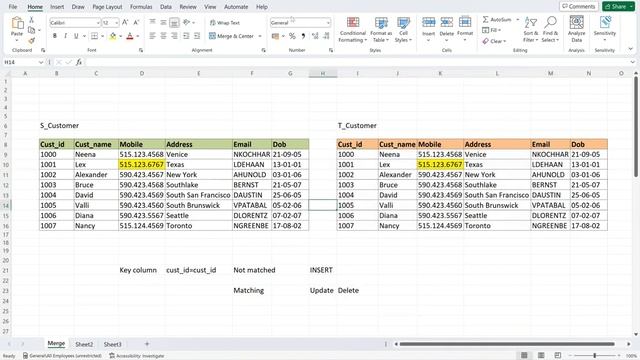640x360 pixels.
Task: Collapse the ribbon with chevron
Action: pos(631,49)
